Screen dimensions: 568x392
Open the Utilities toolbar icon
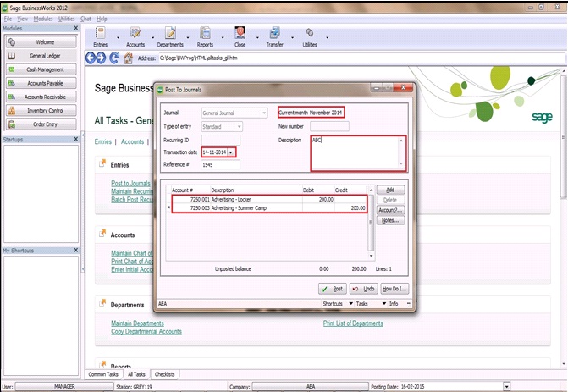pos(310,37)
